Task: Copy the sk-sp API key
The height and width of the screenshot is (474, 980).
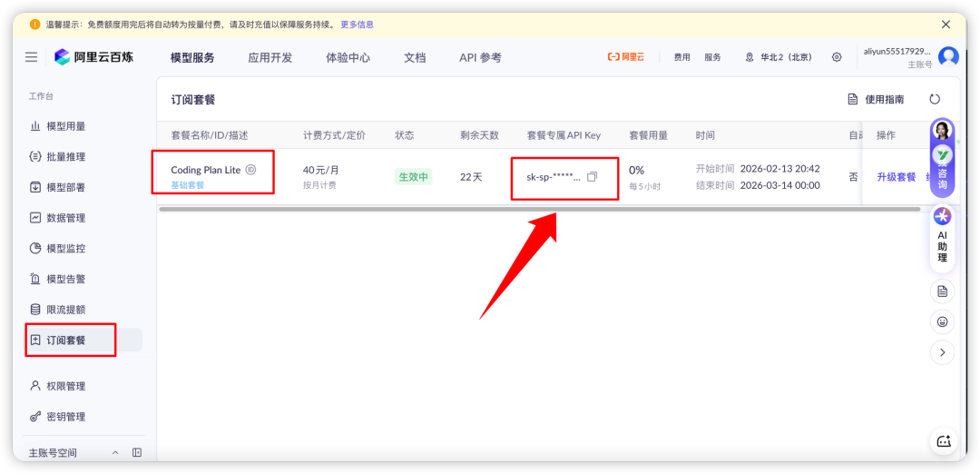Action: click(592, 177)
